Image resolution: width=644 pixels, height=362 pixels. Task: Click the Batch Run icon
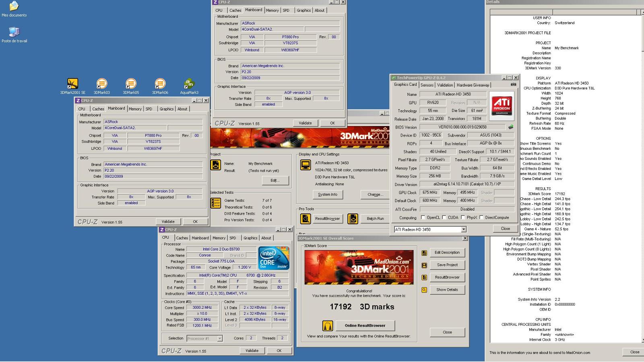(x=353, y=219)
